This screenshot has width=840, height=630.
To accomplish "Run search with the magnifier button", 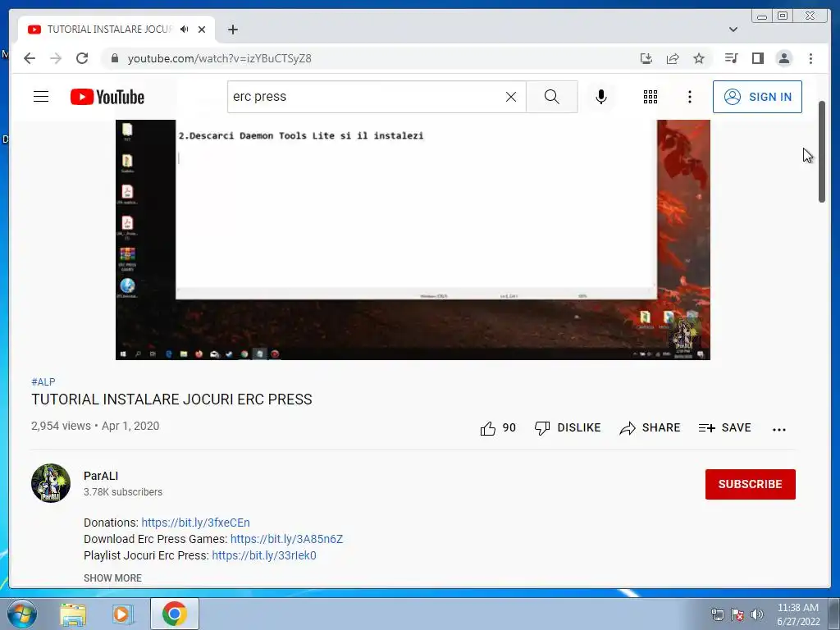I will click(552, 97).
